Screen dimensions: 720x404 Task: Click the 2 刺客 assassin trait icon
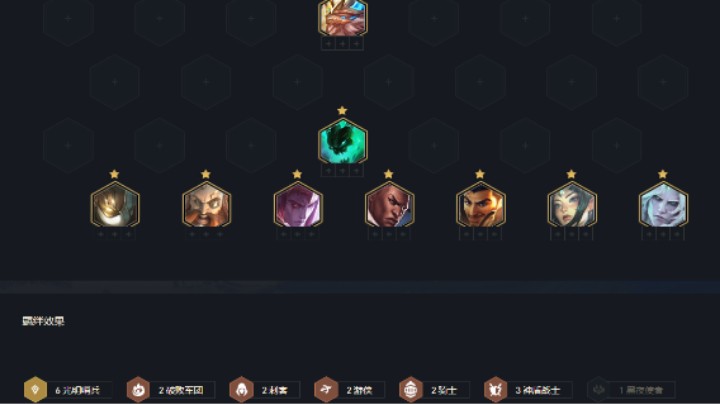click(x=242, y=390)
